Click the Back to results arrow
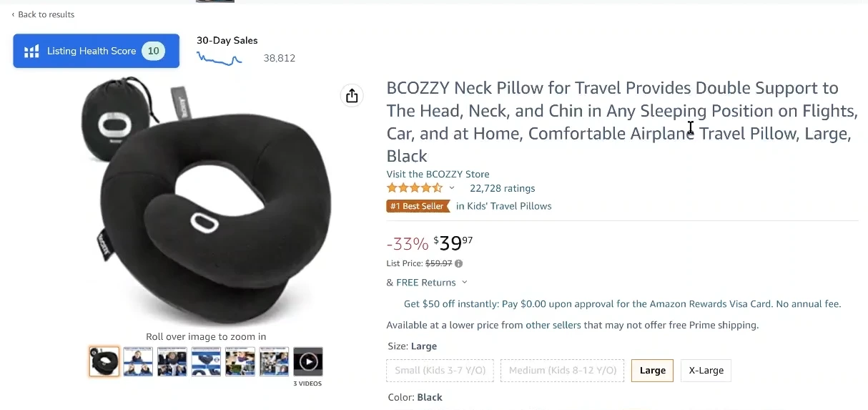Viewport: 868px width, 410px height. tap(13, 14)
